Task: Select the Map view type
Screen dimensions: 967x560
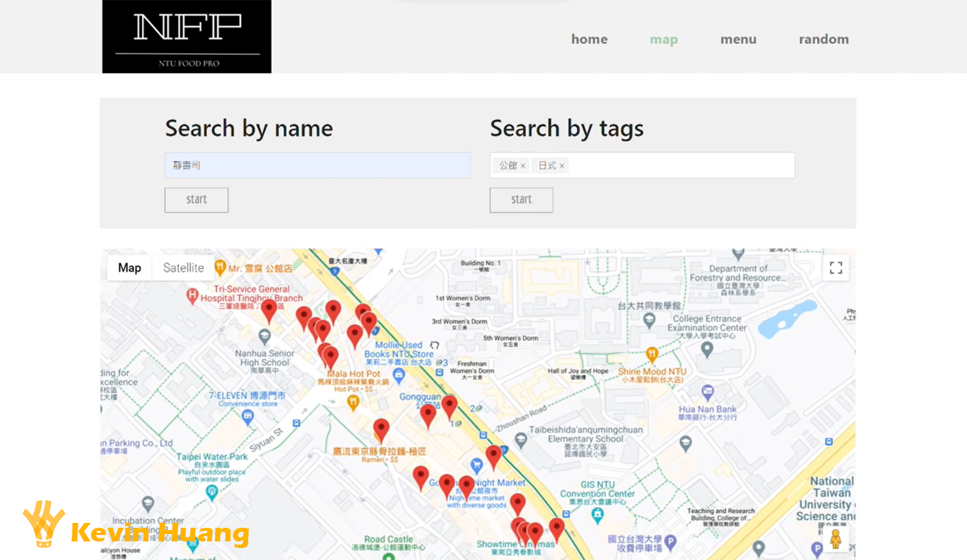Action: pos(130,268)
